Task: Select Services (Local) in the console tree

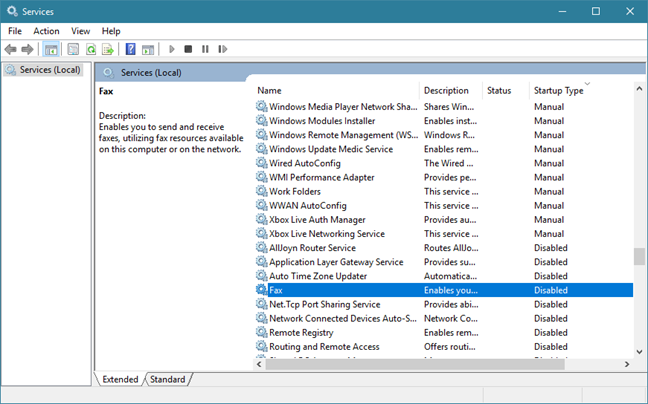Action: [x=50, y=70]
